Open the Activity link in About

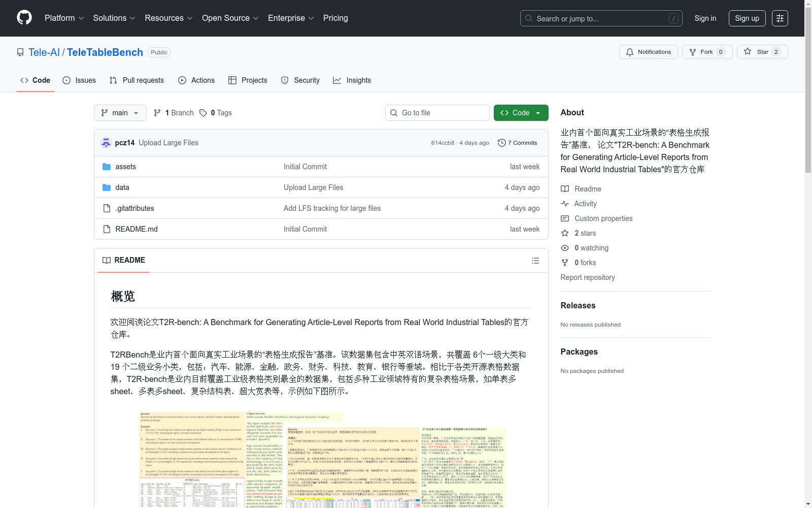[x=579, y=204]
